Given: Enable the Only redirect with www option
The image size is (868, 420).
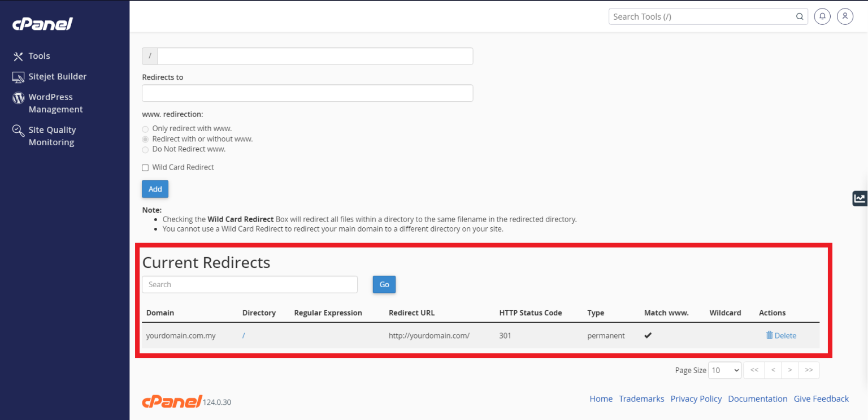Looking at the screenshot, I should point(145,128).
